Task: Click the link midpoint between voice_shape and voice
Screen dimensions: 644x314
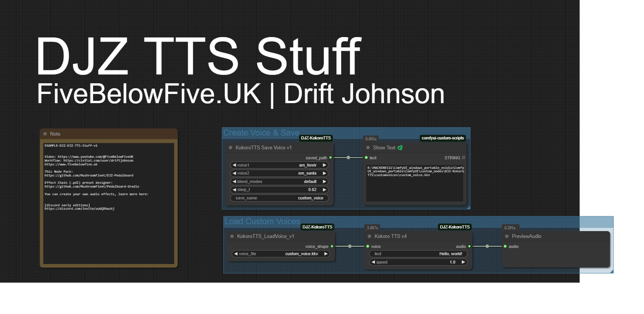Action: point(350,246)
